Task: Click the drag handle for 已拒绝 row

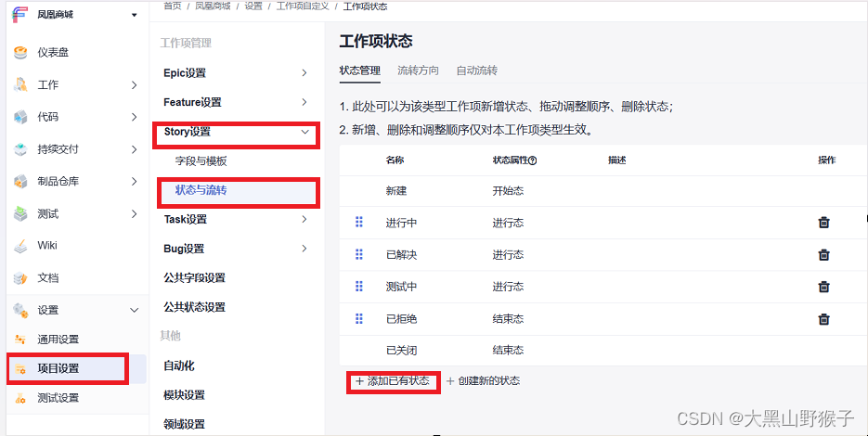Action: tap(358, 318)
